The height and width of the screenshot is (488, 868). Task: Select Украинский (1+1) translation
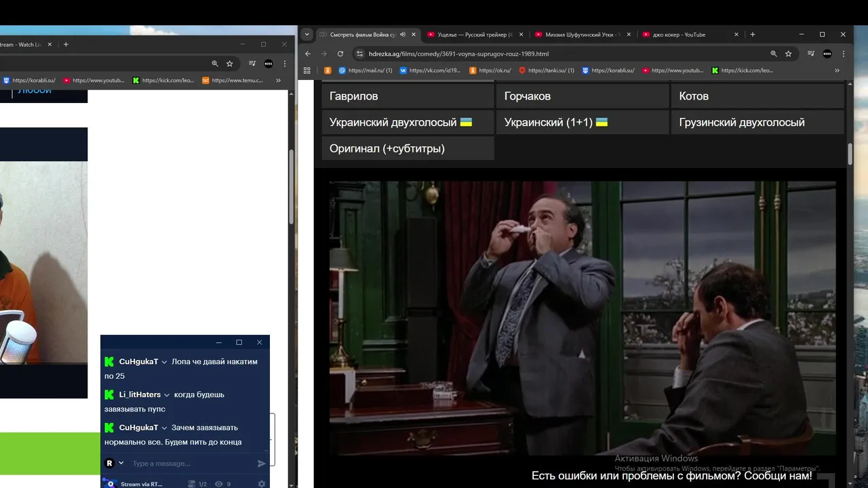coord(583,122)
